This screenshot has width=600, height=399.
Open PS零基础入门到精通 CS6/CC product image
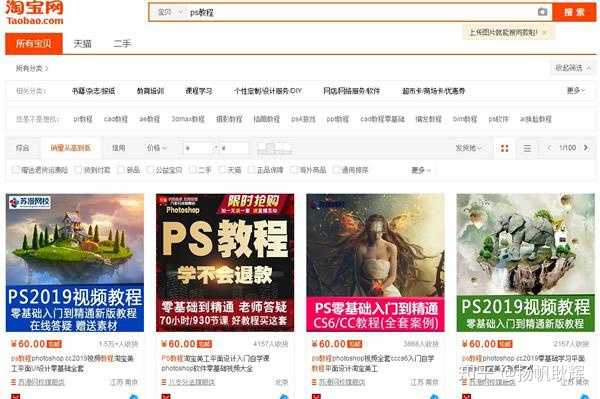[375, 262]
